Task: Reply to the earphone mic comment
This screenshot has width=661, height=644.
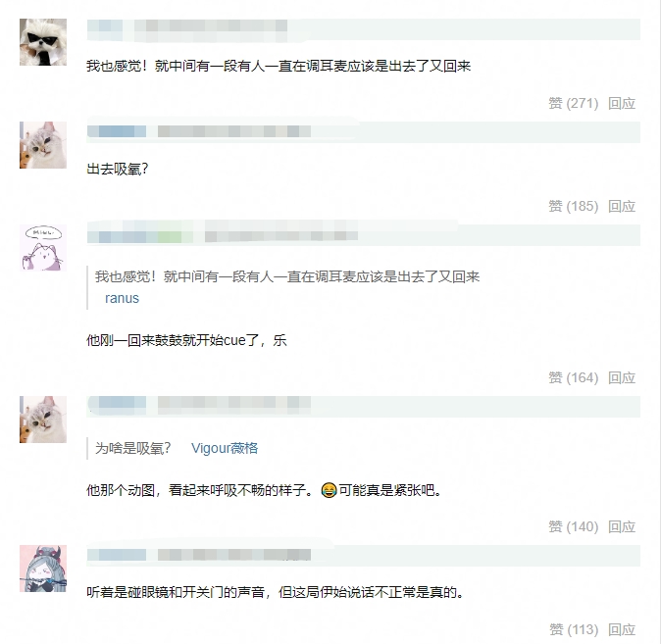Action: (x=622, y=103)
